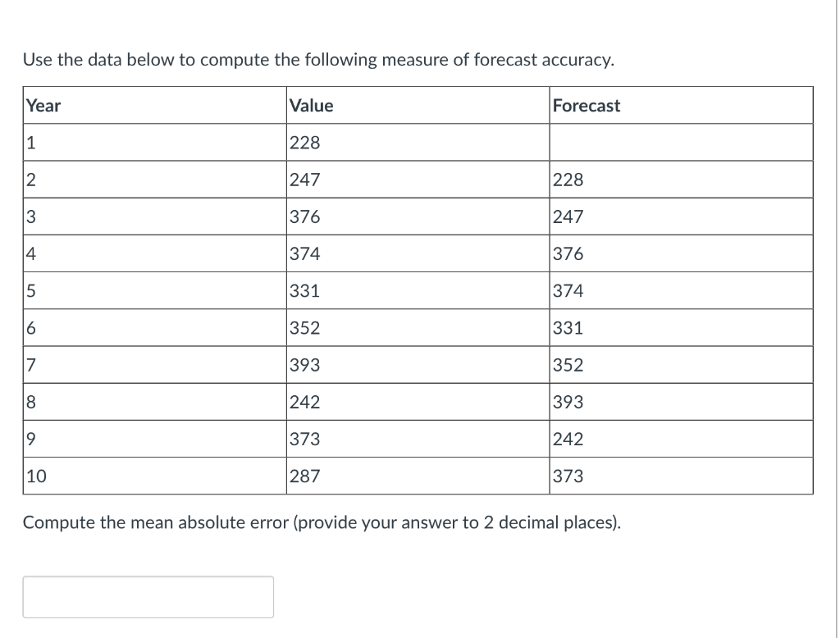Select the Year 7 cell
The image size is (840, 638).
(30, 364)
